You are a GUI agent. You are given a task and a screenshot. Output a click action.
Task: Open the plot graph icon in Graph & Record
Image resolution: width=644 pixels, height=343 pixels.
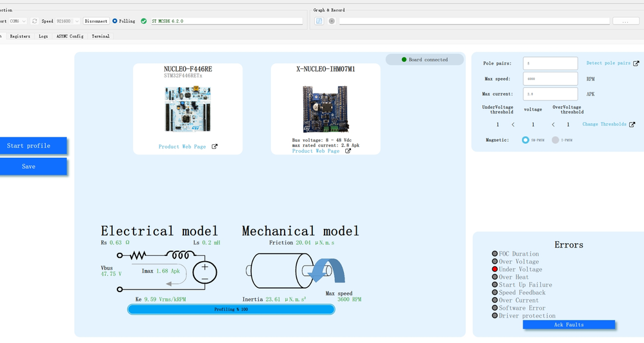tap(319, 21)
